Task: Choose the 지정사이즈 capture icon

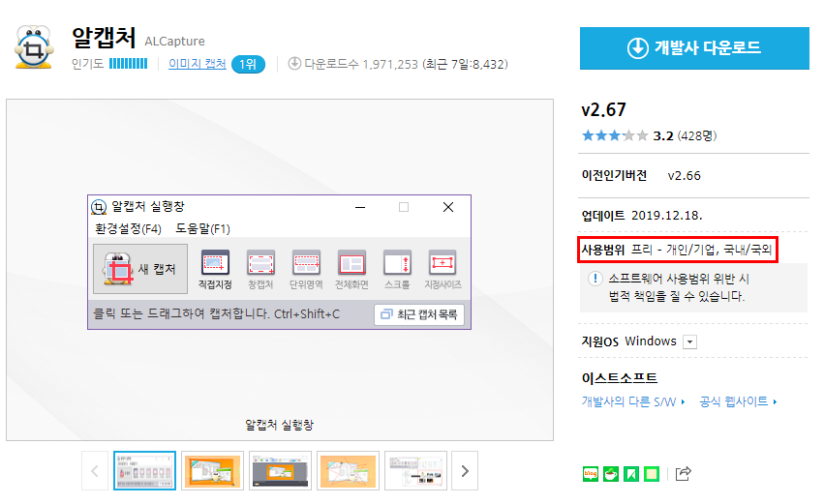Action: (x=443, y=270)
